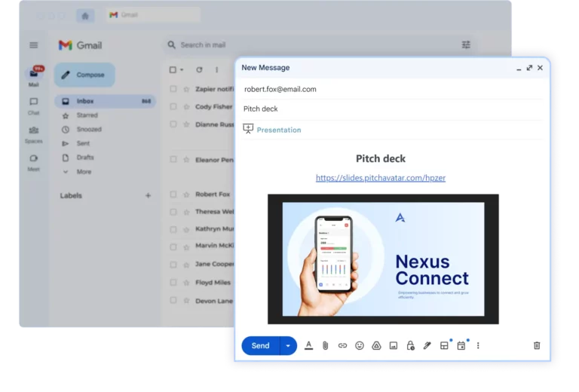The width and height of the screenshot is (579, 392).
Task: Tick the checkbox for Robert Fox email
Action: 173,194
